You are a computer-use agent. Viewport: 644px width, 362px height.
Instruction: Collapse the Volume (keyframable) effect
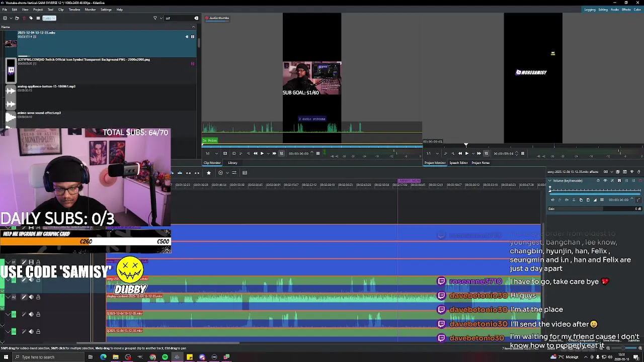(549, 180)
